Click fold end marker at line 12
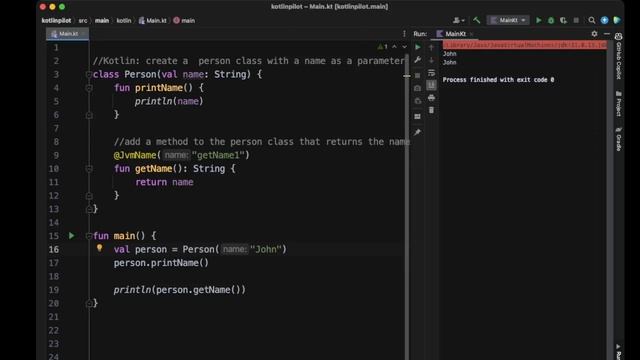Image resolution: width=640 pixels, height=360 pixels. coord(89,196)
